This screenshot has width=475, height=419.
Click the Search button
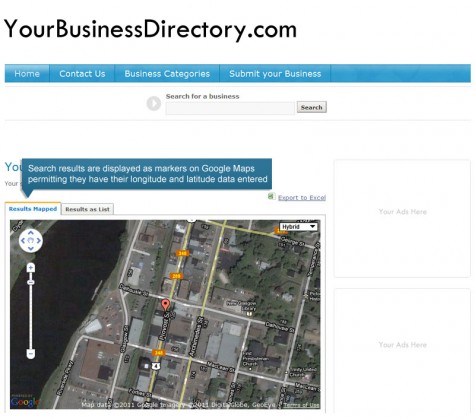tap(312, 107)
